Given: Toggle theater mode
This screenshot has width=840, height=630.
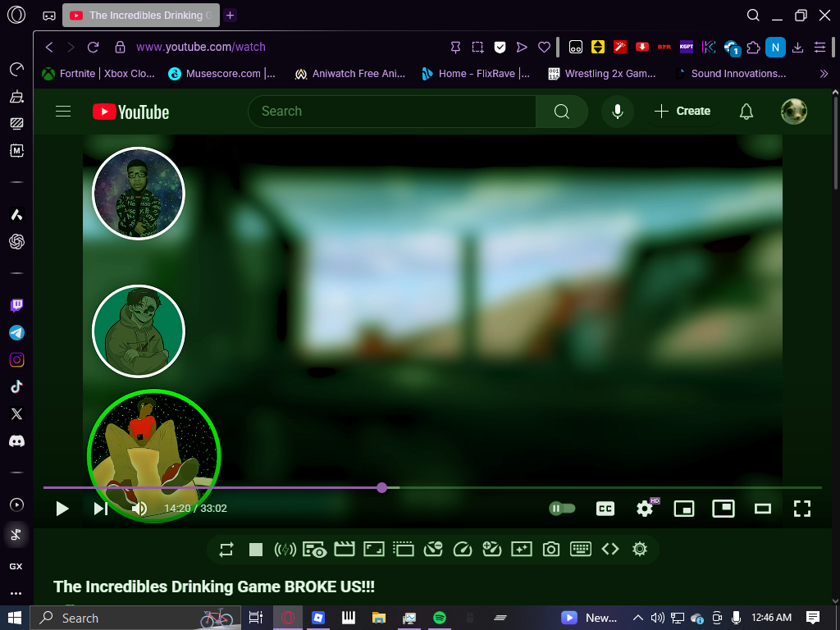Looking at the screenshot, I should 763,509.
